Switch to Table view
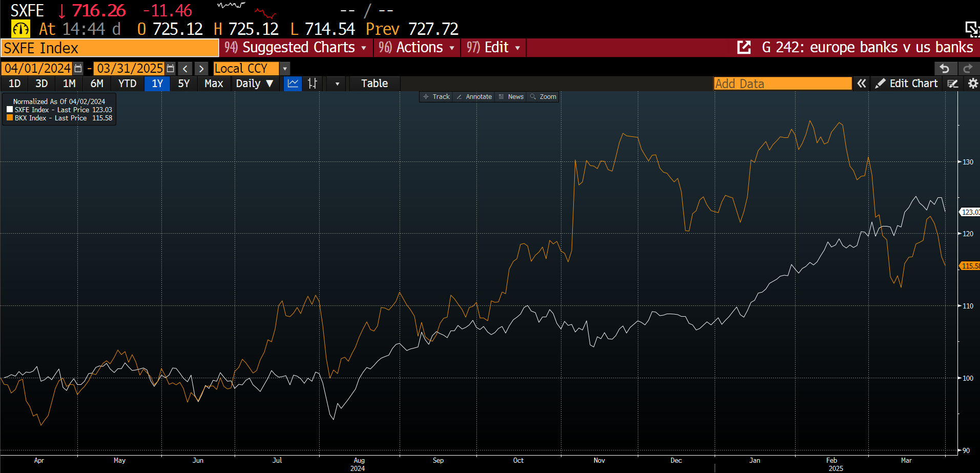The image size is (980, 473). [374, 84]
